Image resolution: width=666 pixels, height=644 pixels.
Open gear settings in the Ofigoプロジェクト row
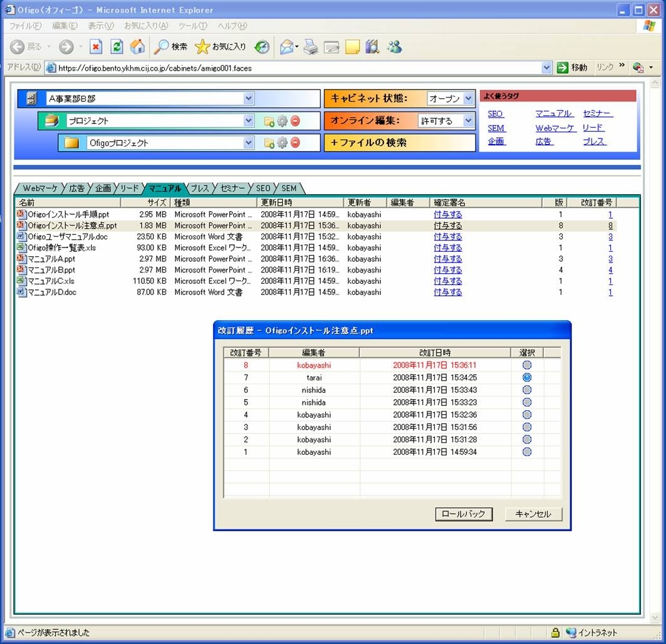(x=282, y=143)
